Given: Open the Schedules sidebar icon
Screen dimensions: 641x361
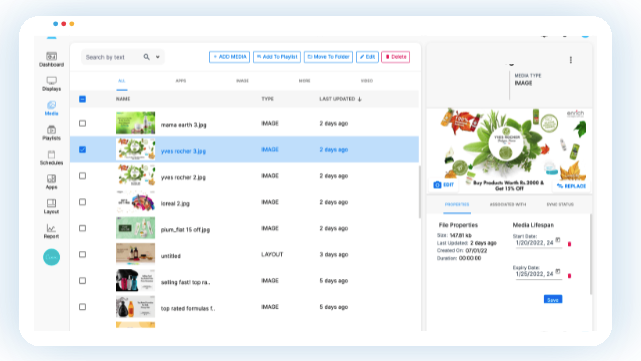Looking at the screenshot, I should click(x=52, y=154).
